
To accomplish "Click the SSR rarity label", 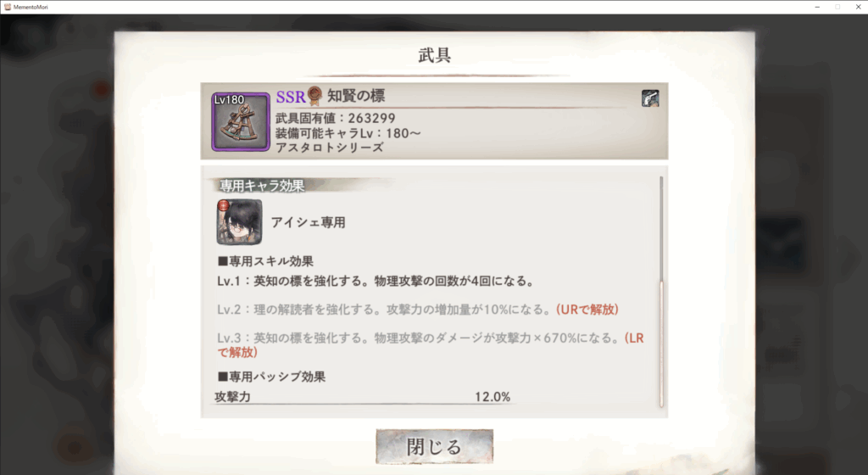I will [x=291, y=97].
